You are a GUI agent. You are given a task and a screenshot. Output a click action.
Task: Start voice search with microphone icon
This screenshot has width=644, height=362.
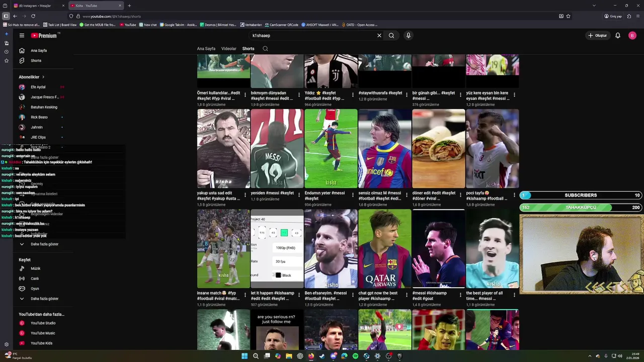point(408,36)
